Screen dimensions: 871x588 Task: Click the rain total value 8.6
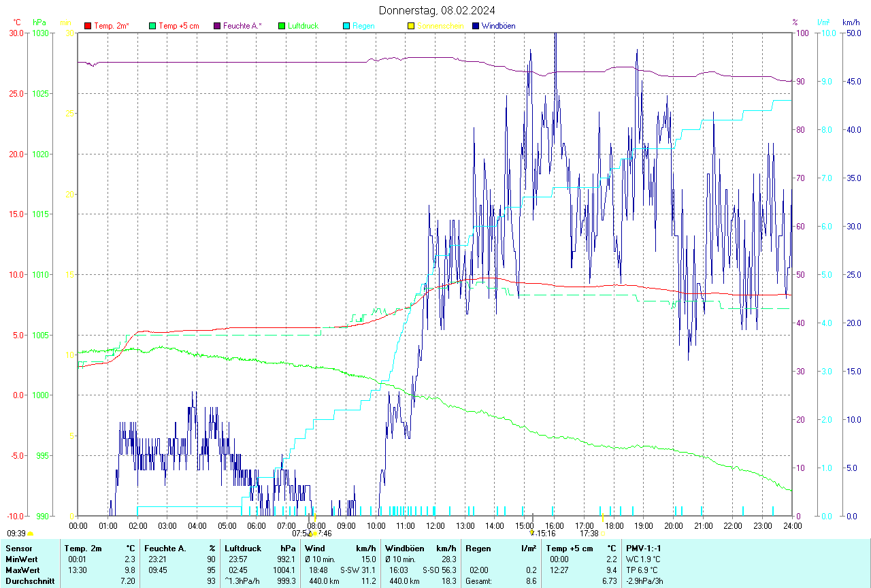531,581
